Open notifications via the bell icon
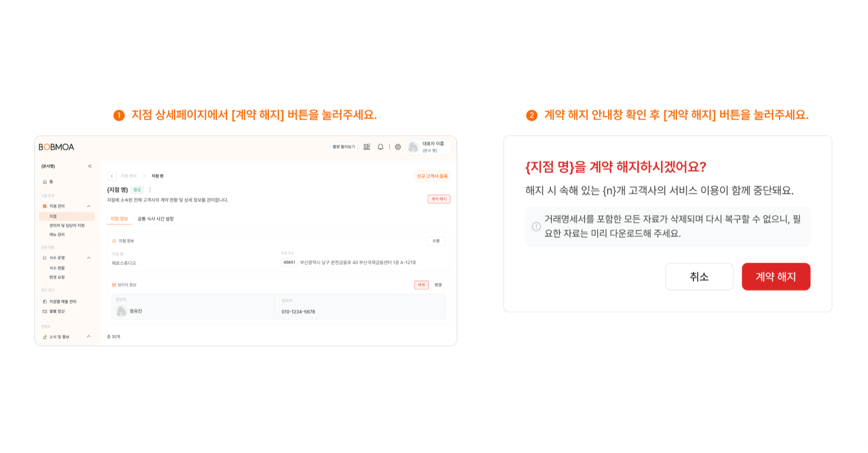This screenshot has height=453, width=868. [x=380, y=147]
